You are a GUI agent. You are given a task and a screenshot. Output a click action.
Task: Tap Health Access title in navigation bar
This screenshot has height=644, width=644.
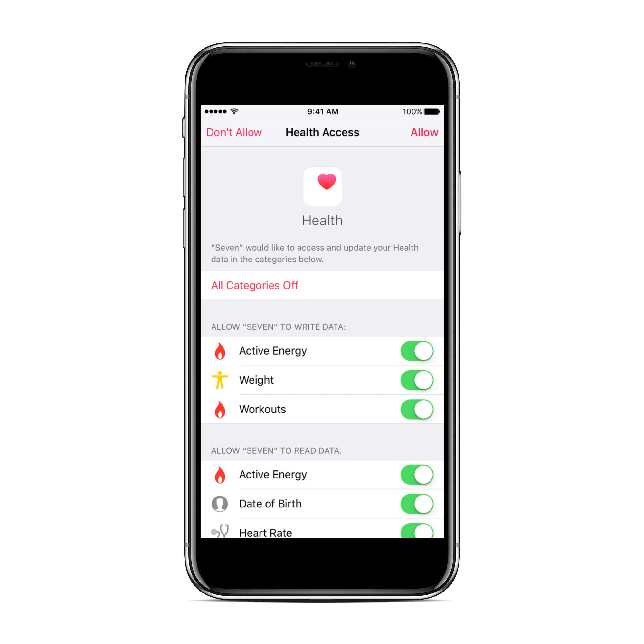pos(322,131)
